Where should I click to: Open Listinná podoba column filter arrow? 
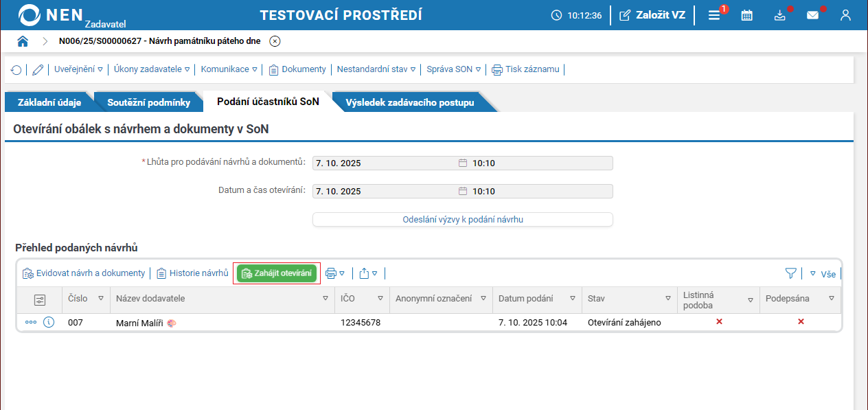coord(751,299)
